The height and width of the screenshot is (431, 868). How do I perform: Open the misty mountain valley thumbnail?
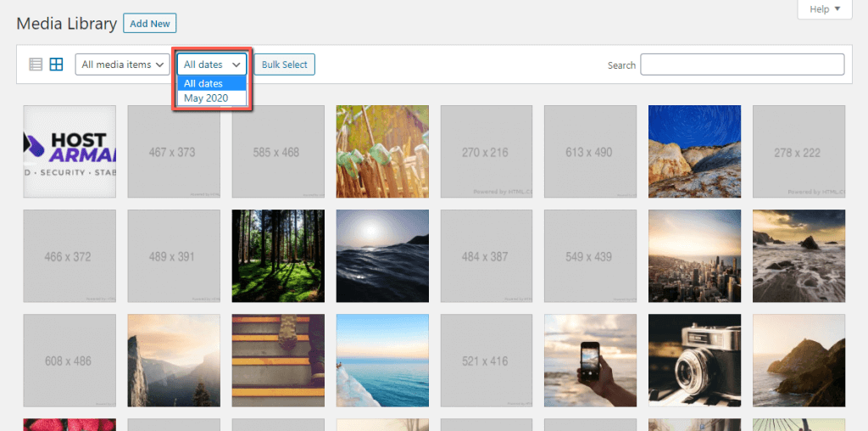(x=174, y=361)
